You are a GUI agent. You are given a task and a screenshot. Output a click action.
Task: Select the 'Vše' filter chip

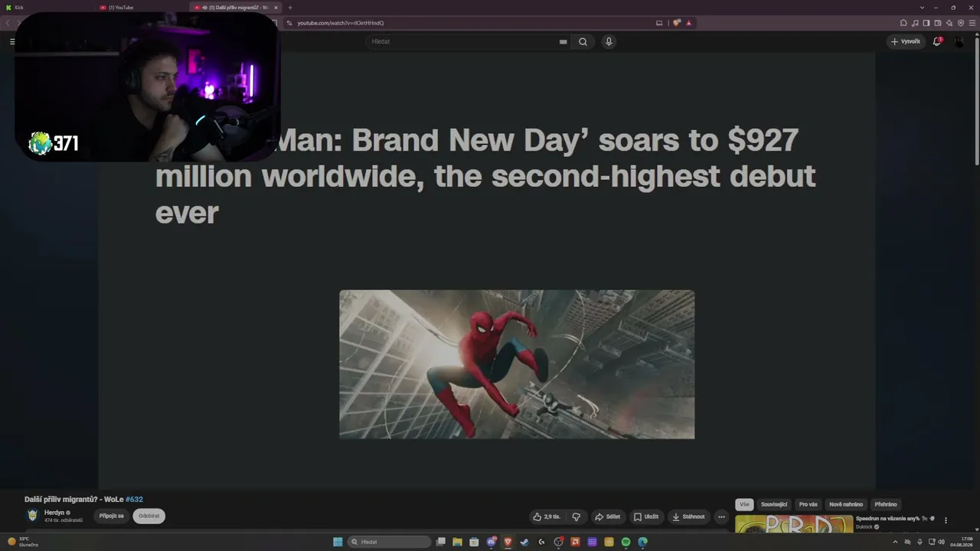tap(744, 504)
